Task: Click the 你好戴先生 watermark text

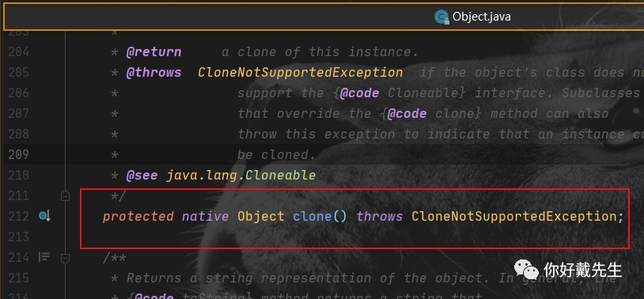Action: (583, 271)
